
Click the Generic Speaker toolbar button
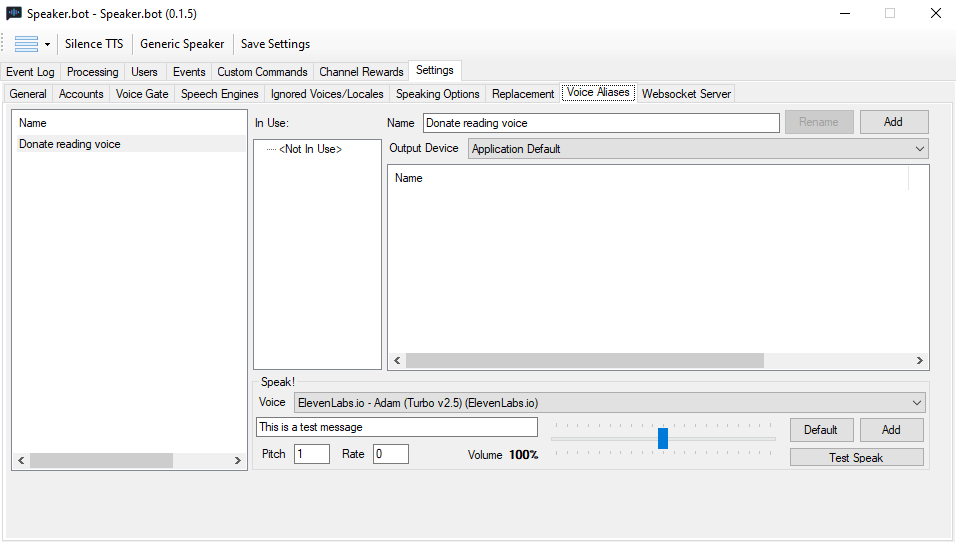point(182,44)
